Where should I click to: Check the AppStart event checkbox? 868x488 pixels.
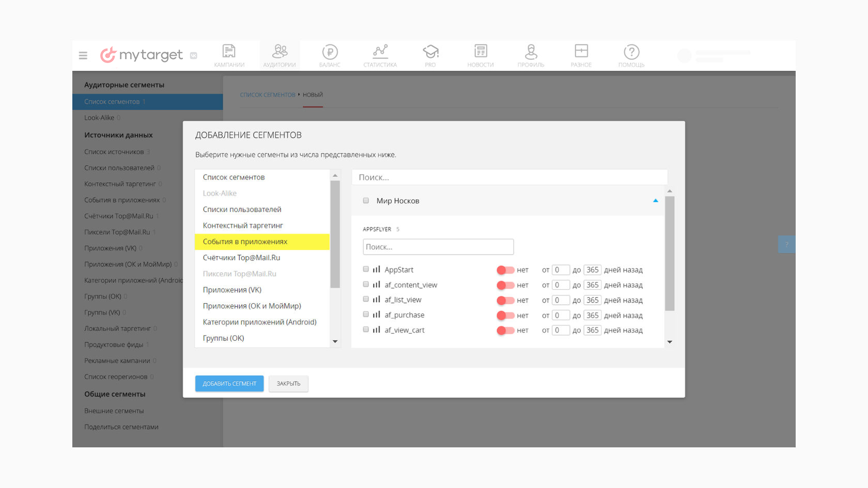(x=366, y=269)
